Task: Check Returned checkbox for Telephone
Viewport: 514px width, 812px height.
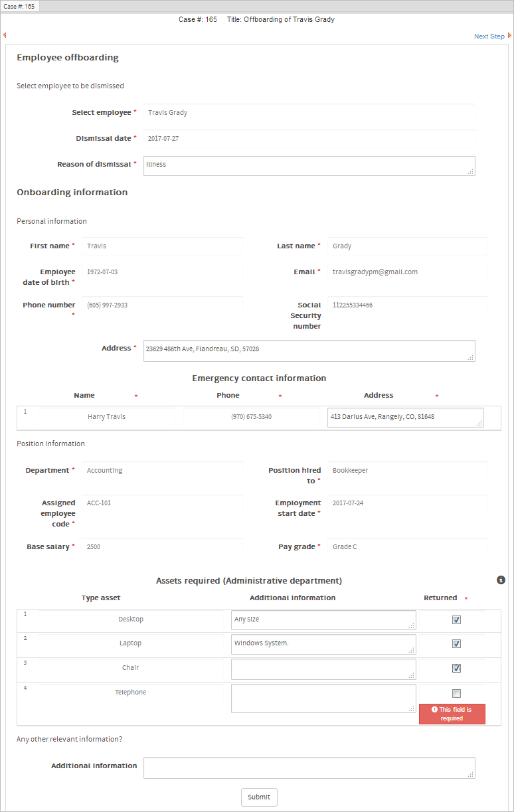Action: coord(456,694)
